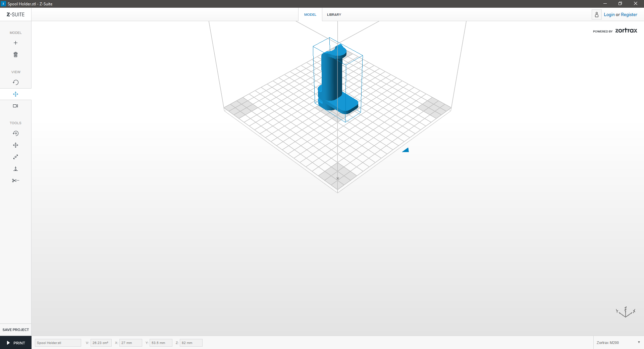Click SAVE PROJECT
Viewport: 644px width, 349px height.
(x=16, y=330)
